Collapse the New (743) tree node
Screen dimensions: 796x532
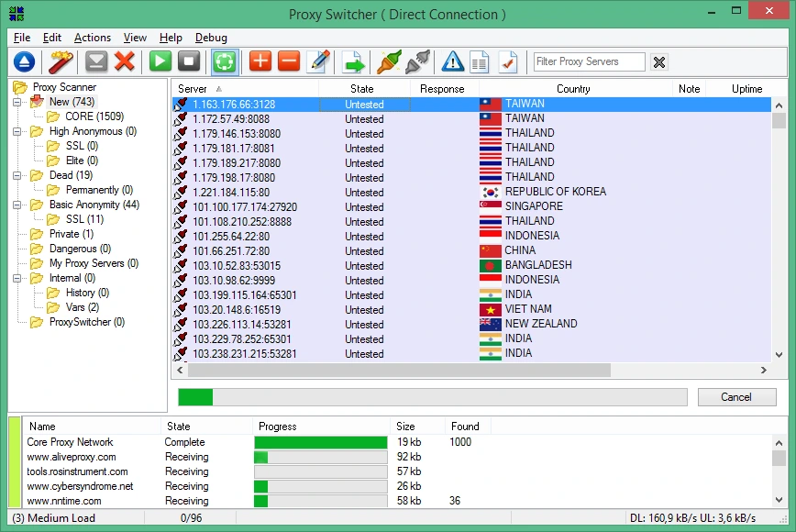tap(17, 102)
